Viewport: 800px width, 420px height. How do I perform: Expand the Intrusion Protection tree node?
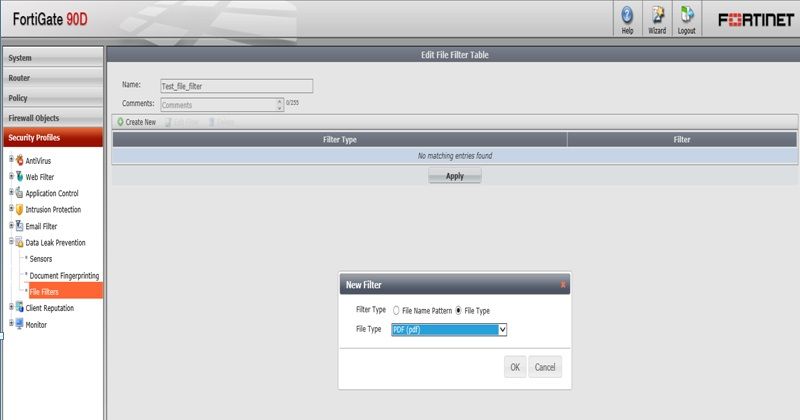point(11,209)
